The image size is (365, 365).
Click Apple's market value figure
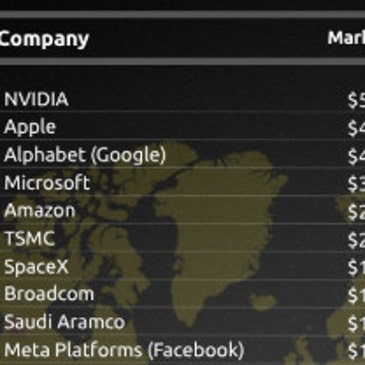click(356, 128)
